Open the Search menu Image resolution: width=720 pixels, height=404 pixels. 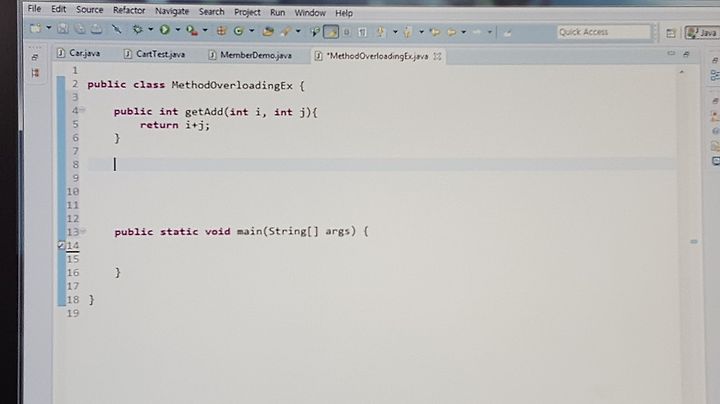pos(212,11)
